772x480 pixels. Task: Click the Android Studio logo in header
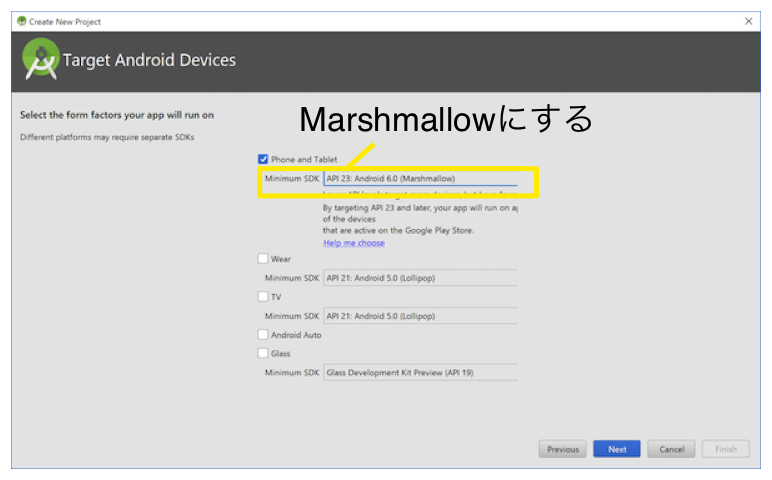(x=41, y=59)
